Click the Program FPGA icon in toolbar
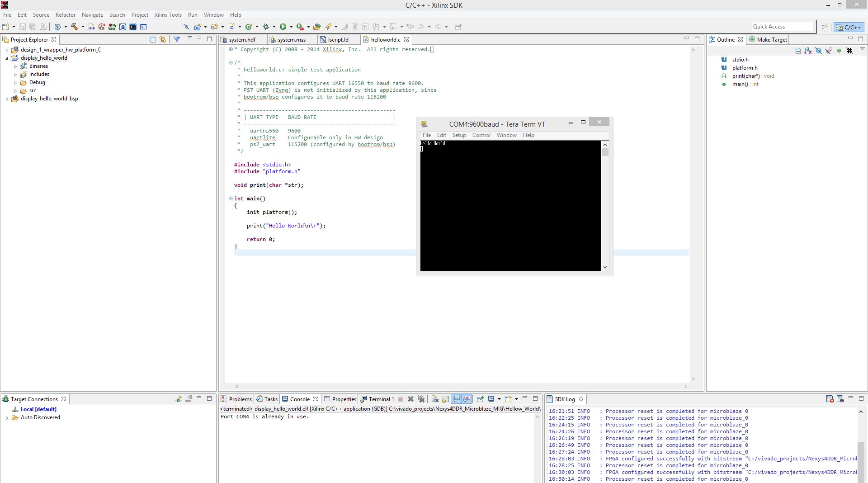 click(x=112, y=27)
